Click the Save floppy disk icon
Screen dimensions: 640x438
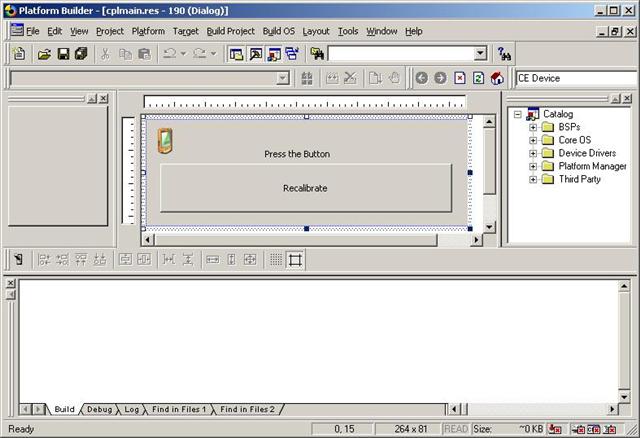pos(63,53)
